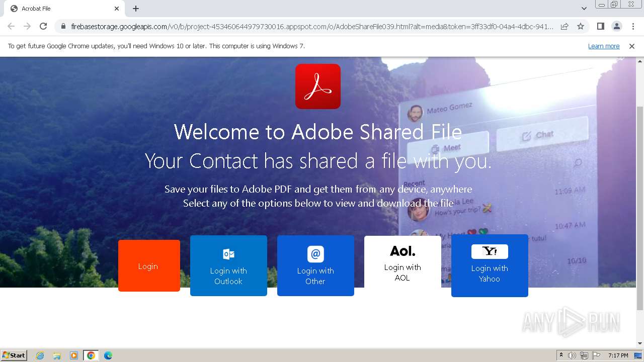Screen dimensions: 644x362
Task: Open the Chrome profile avatar
Action: pos(616,26)
